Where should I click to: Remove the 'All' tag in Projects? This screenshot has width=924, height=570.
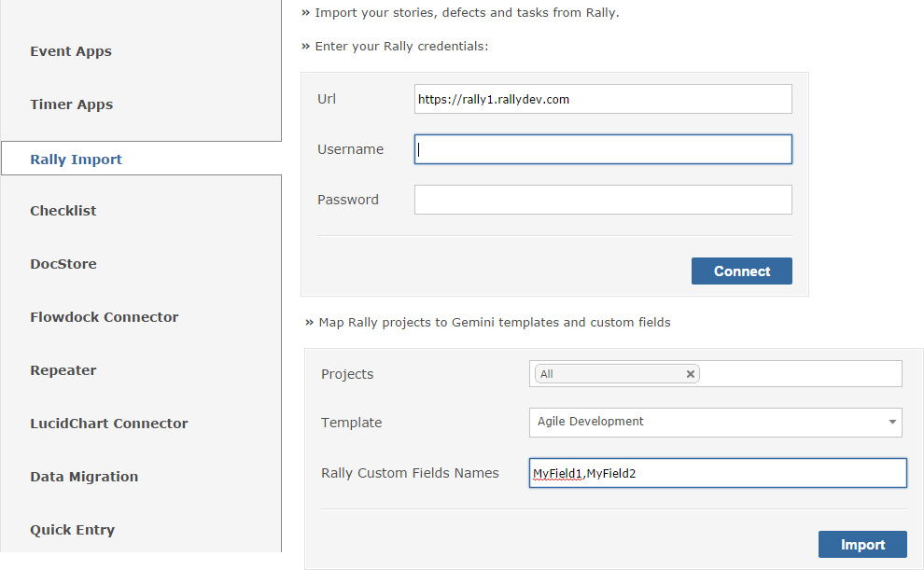pos(690,374)
